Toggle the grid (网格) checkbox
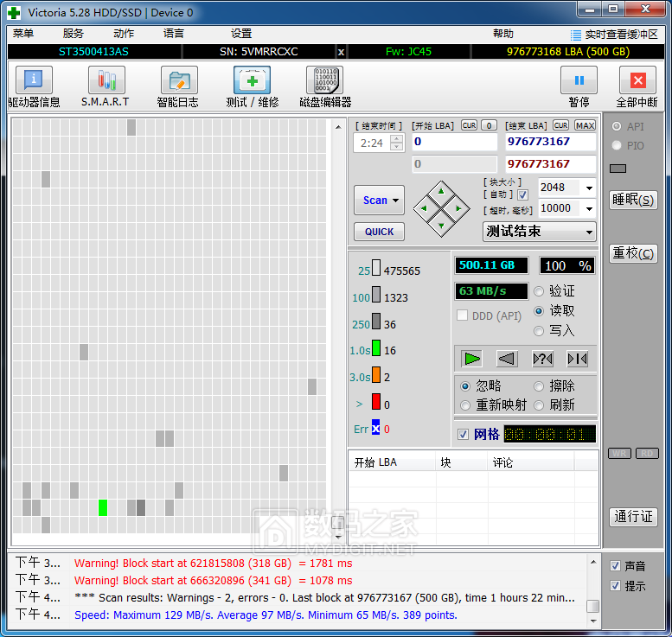The width and height of the screenshot is (672, 637). pos(463,435)
